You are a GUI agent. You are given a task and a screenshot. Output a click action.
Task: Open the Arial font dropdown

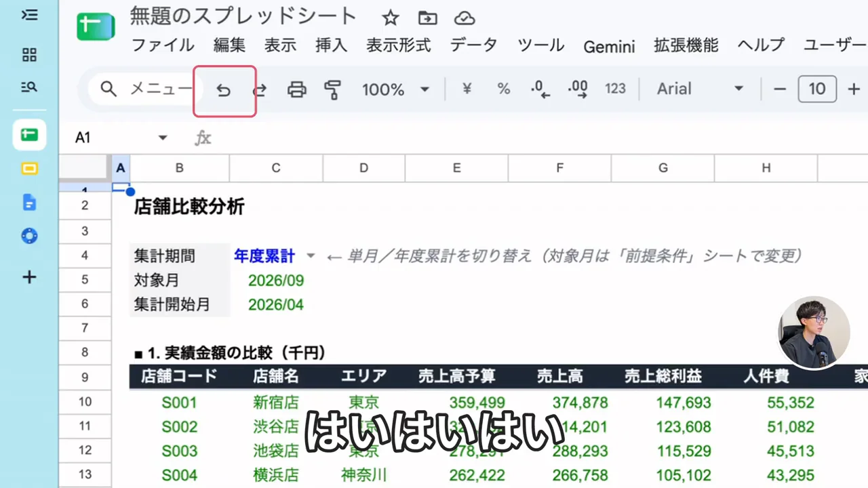click(x=700, y=89)
